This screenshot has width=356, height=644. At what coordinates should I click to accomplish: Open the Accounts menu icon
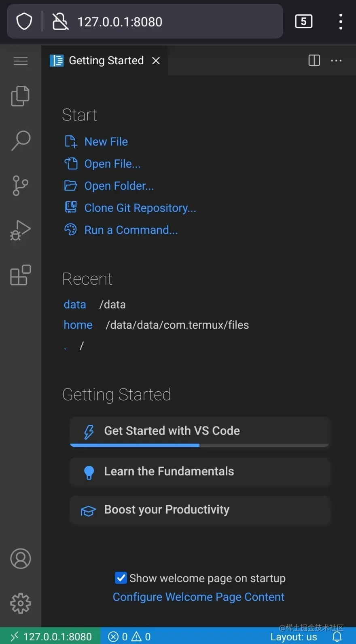[21, 559]
